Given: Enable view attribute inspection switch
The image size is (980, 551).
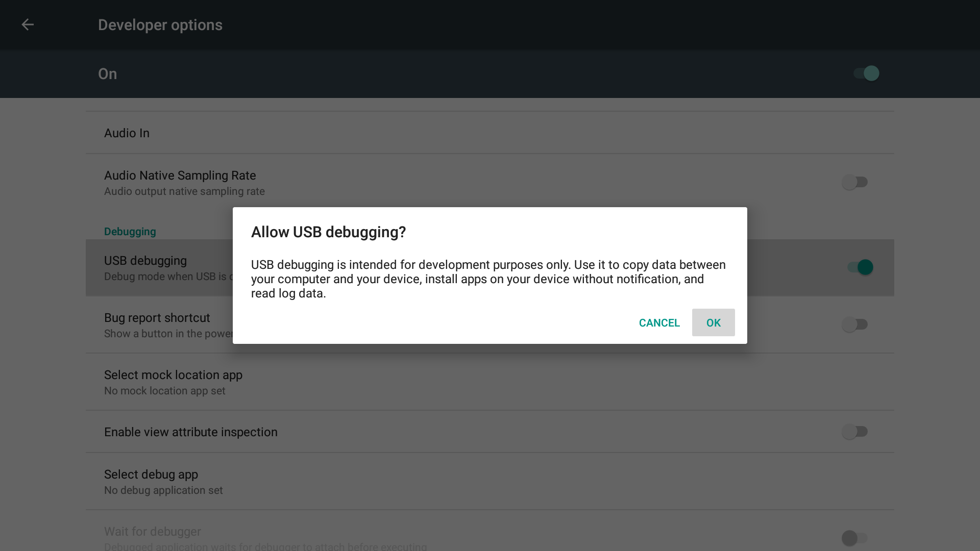Looking at the screenshot, I should [855, 432].
